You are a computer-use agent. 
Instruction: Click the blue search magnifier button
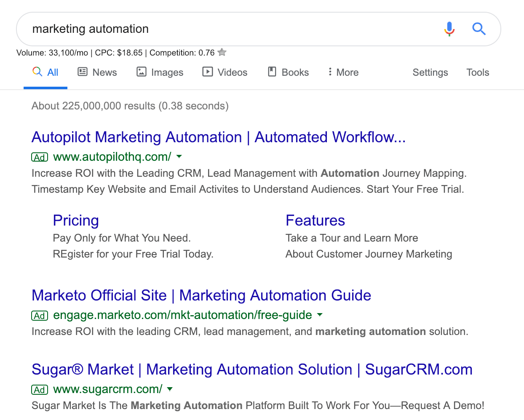pos(479,29)
